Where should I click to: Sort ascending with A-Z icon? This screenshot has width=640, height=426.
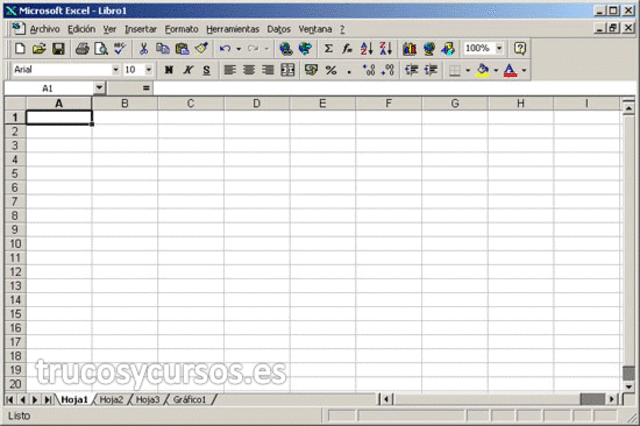tap(367, 49)
